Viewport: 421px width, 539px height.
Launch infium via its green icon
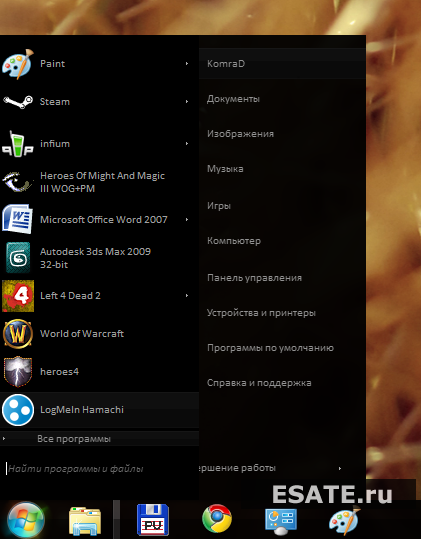(x=18, y=144)
